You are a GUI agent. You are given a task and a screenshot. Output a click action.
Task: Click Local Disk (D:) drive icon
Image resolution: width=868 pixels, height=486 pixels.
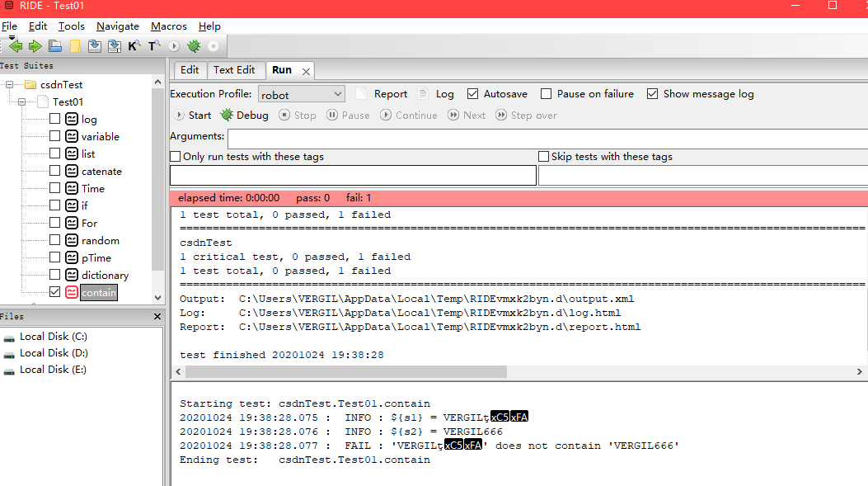pyautogui.click(x=9, y=354)
